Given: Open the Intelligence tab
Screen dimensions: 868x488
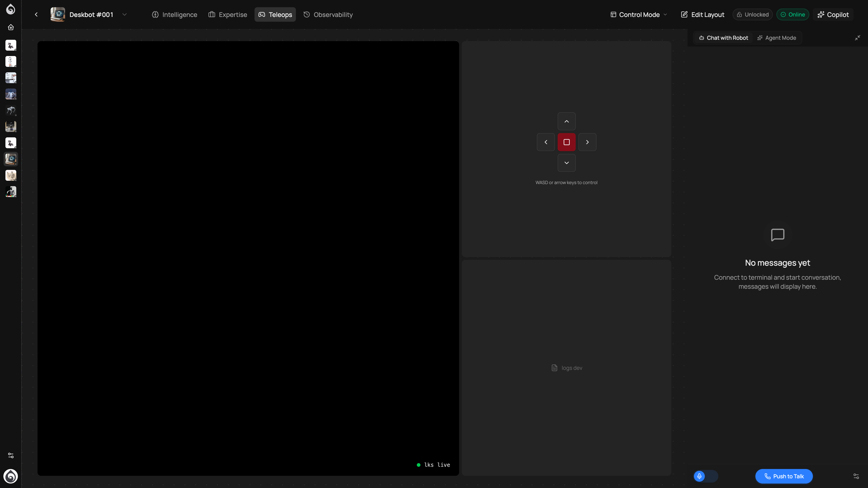Looking at the screenshot, I should (175, 14).
